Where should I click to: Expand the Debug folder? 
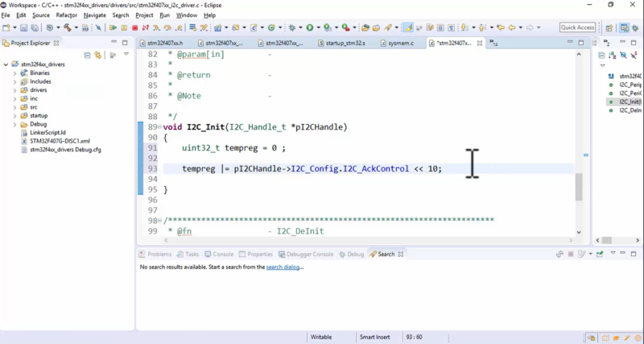pyautogui.click(x=14, y=124)
